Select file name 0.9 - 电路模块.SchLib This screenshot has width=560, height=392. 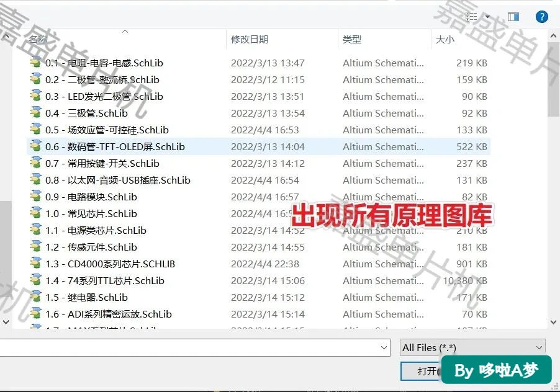point(91,197)
